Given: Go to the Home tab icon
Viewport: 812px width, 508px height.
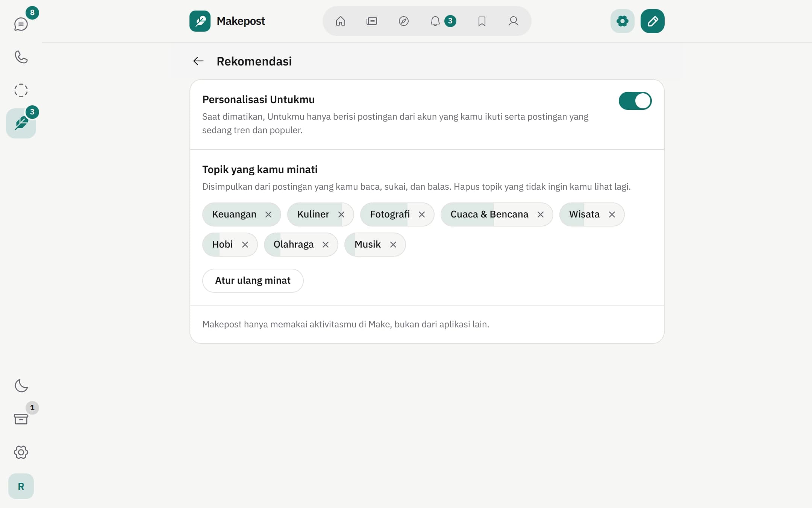Looking at the screenshot, I should 341,21.
